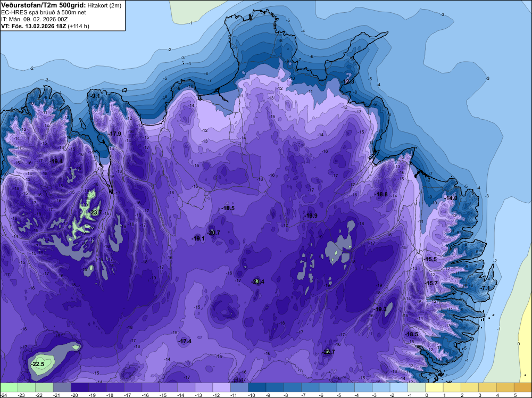Click the -18.8 temperature value

[x=381, y=194]
